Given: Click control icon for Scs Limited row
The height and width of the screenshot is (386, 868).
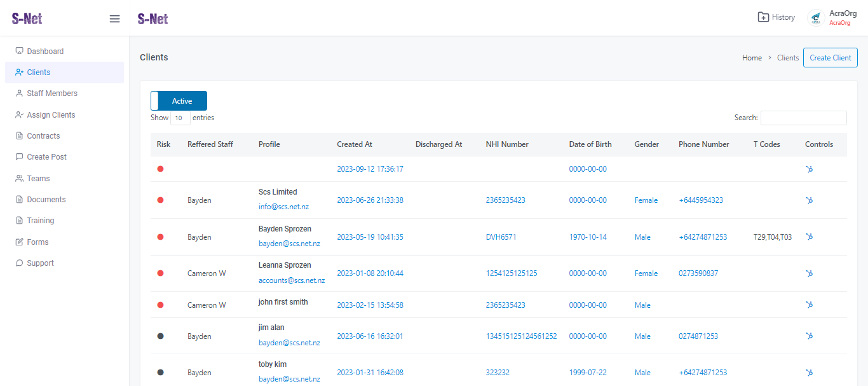Looking at the screenshot, I should 810,200.
